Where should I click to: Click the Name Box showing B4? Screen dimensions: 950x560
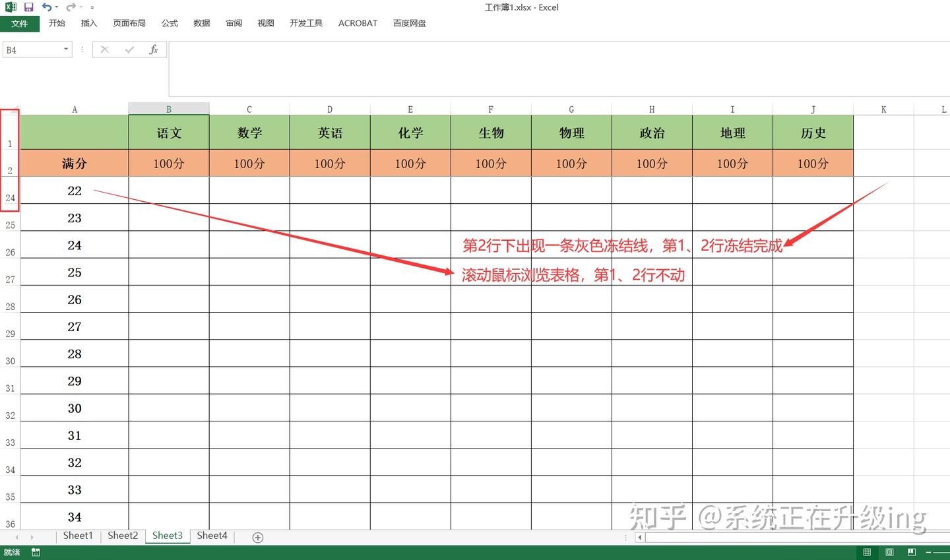(32, 50)
